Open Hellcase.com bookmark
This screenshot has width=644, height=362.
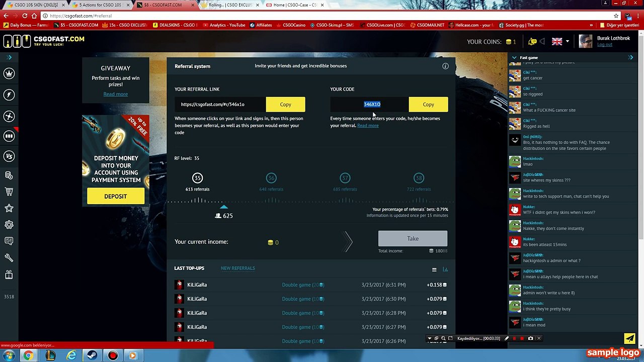pyautogui.click(x=470, y=25)
